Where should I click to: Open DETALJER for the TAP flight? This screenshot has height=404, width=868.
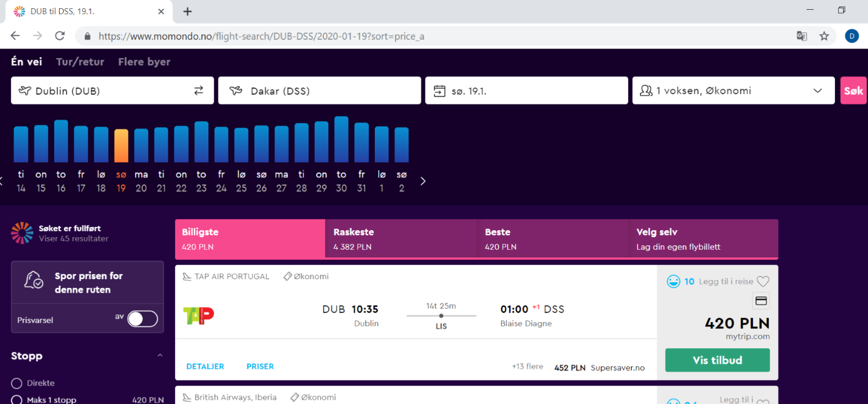coord(205,367)
